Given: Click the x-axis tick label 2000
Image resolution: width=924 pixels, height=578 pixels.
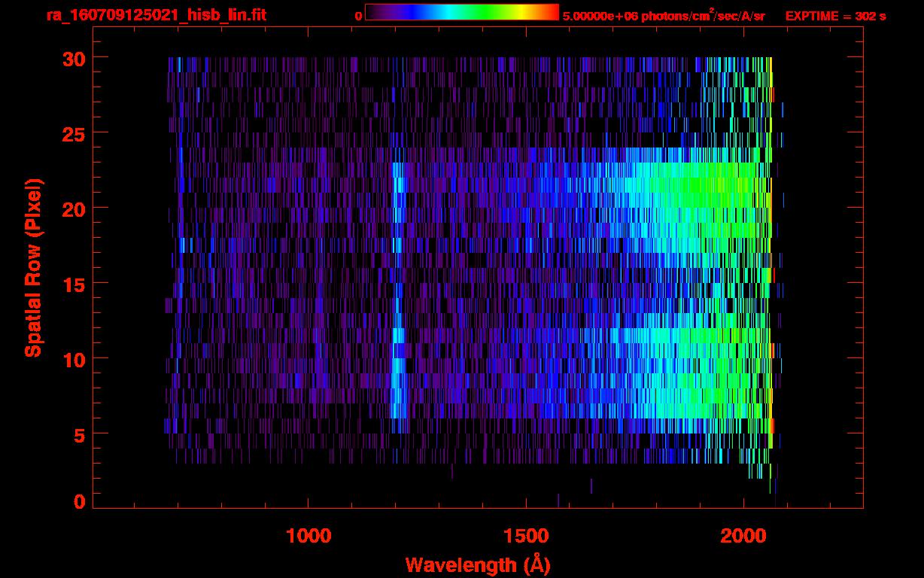Looking at the screenshot, I should [x=743, y=536].
